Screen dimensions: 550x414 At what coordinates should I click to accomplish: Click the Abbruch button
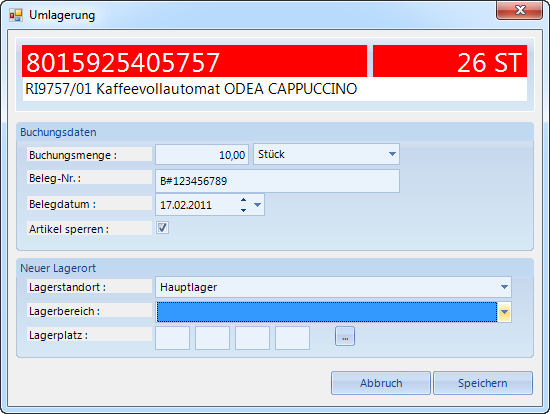381,383
